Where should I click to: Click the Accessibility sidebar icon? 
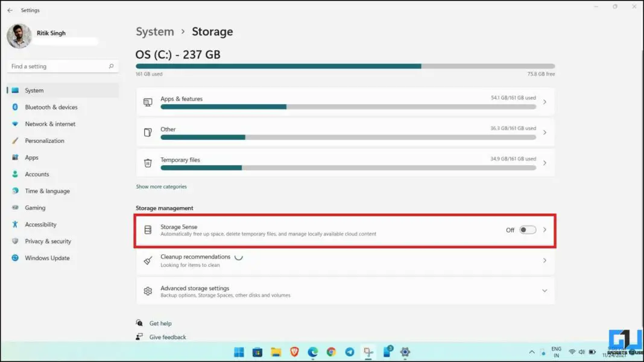(x=14, y=225)
